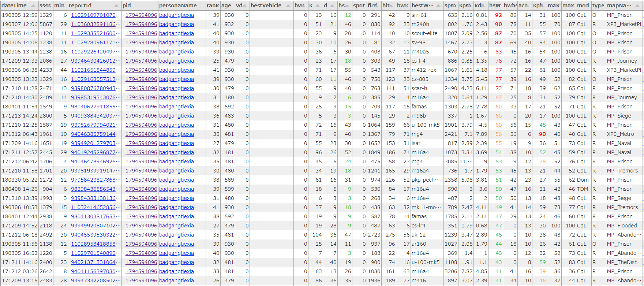The width and height of the screenshot is (644, 286).
Task: Sort table by mod column header
Action: point(583,5)
